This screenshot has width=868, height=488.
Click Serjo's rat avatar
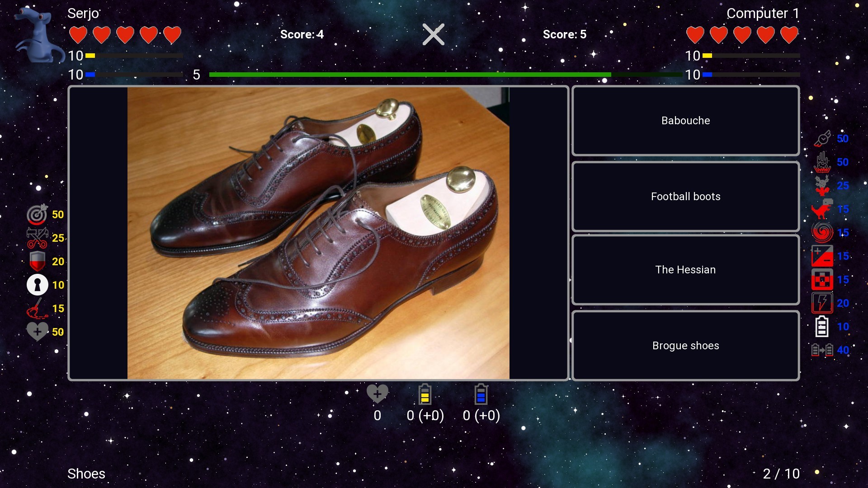click(x=38, y=34)
